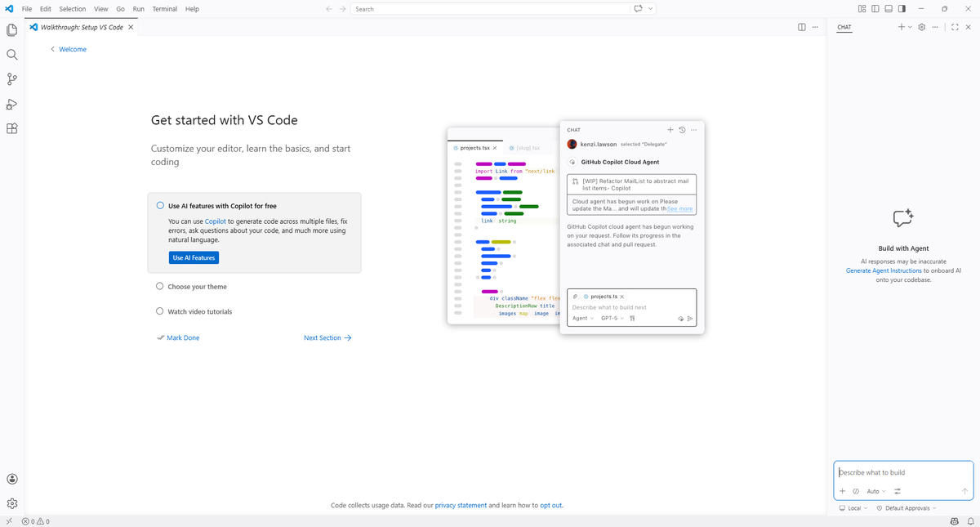Open the Go menu

click(121, 9)
